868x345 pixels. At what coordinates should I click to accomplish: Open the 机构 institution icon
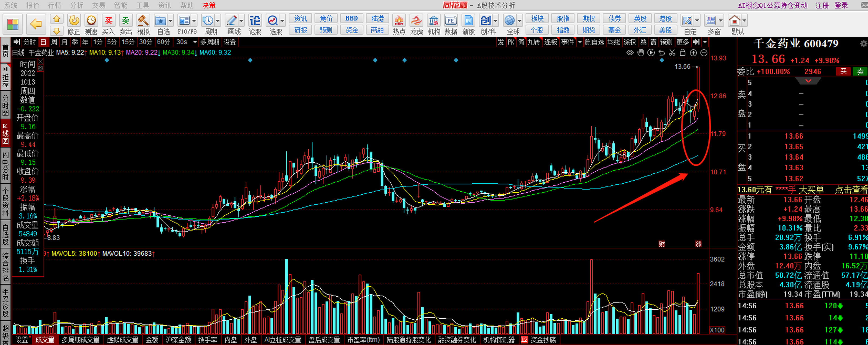pos(434,20)
